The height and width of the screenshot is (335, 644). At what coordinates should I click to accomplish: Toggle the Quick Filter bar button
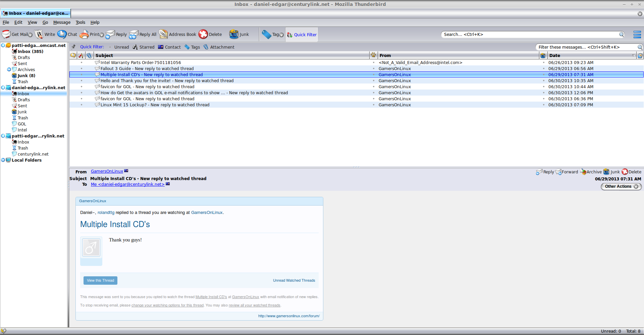(x=302, y=35)
